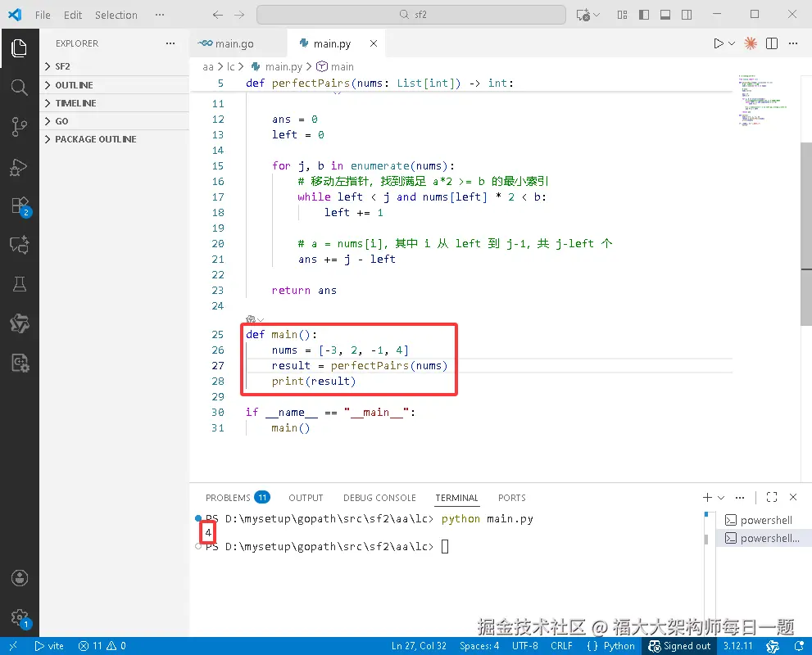
Task: Open errors and warnings status indicator
Action: pyautogui.click(x=102, y=646)
